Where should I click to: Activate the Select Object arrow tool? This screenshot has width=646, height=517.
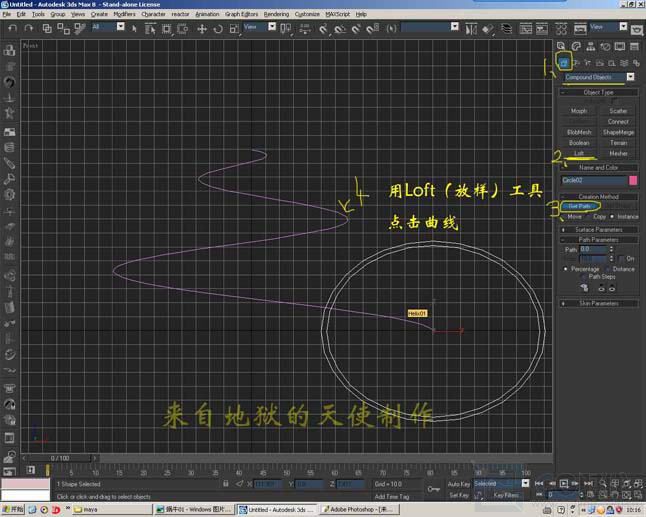click(x=134, y=28)
